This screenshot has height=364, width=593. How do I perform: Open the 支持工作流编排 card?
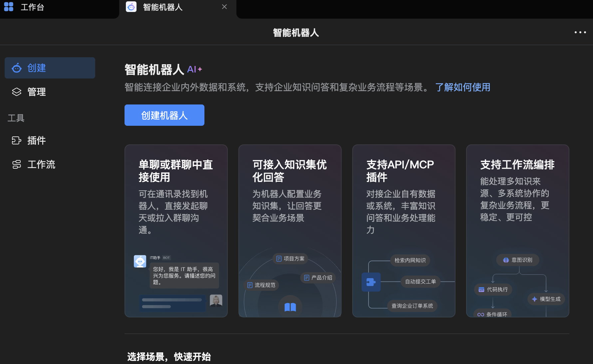click(518, 231)
